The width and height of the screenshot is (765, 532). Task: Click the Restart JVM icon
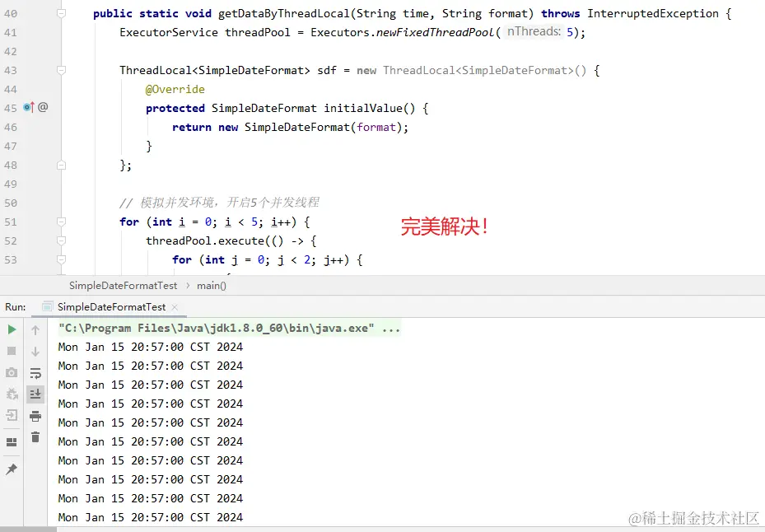(x=11, y=394)
